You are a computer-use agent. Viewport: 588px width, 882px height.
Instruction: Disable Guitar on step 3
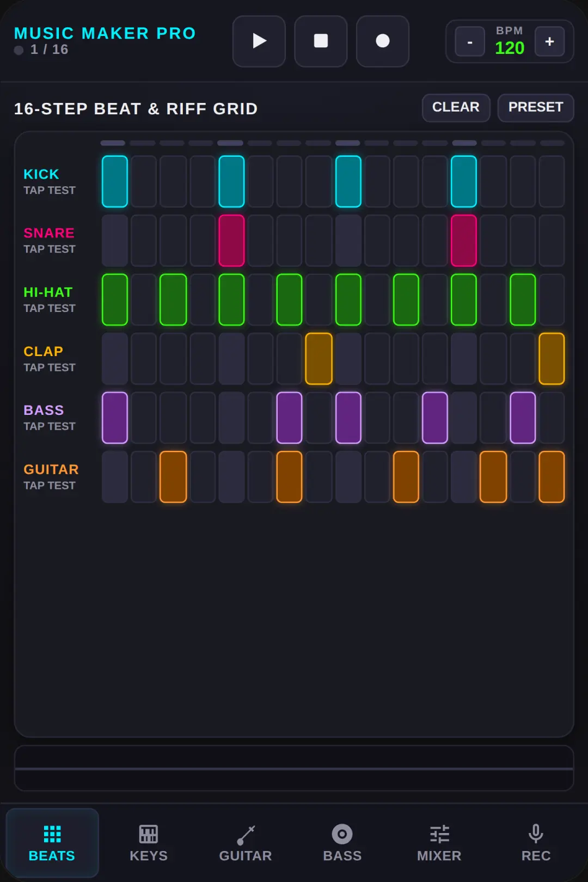(173, 477)
